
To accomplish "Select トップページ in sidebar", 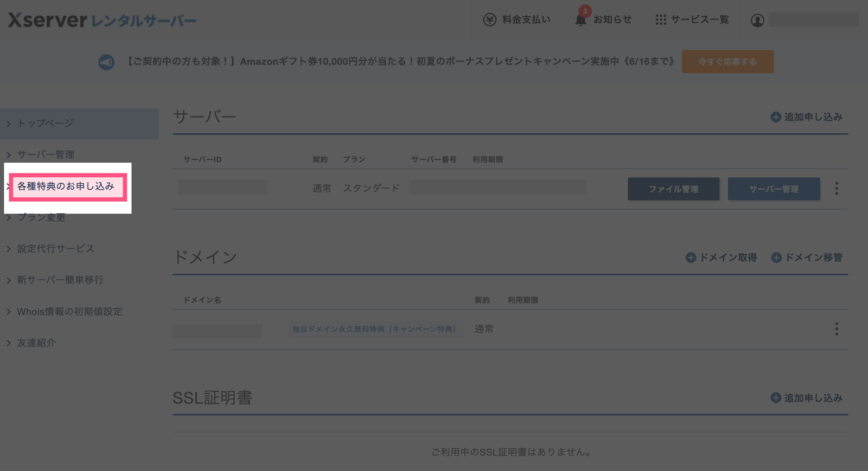I will click(46, 124).
